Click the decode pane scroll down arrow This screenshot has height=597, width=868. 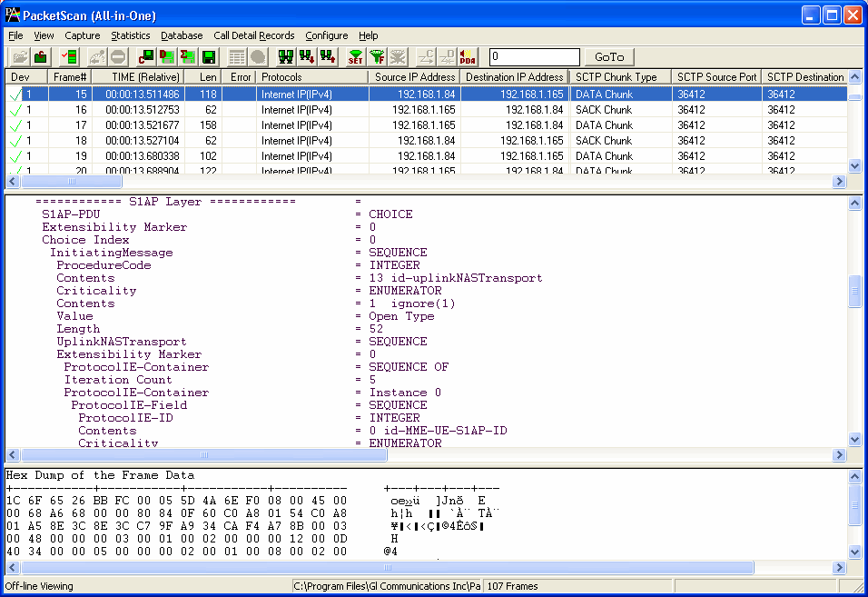(x=854, y=439)
